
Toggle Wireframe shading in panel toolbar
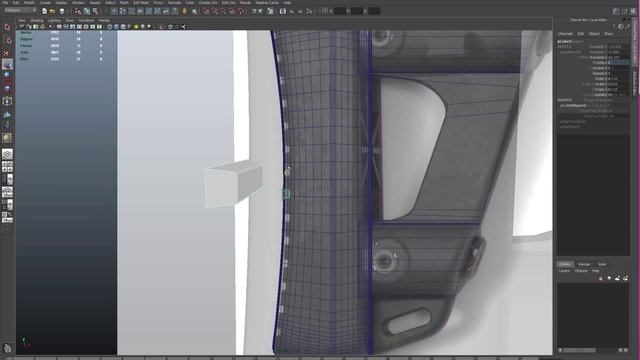coord(109,27)
